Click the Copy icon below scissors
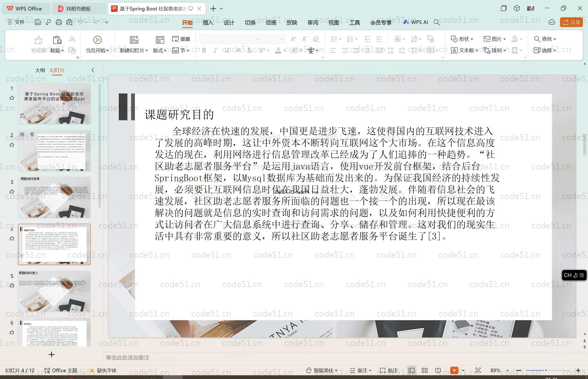 point(72,50)
